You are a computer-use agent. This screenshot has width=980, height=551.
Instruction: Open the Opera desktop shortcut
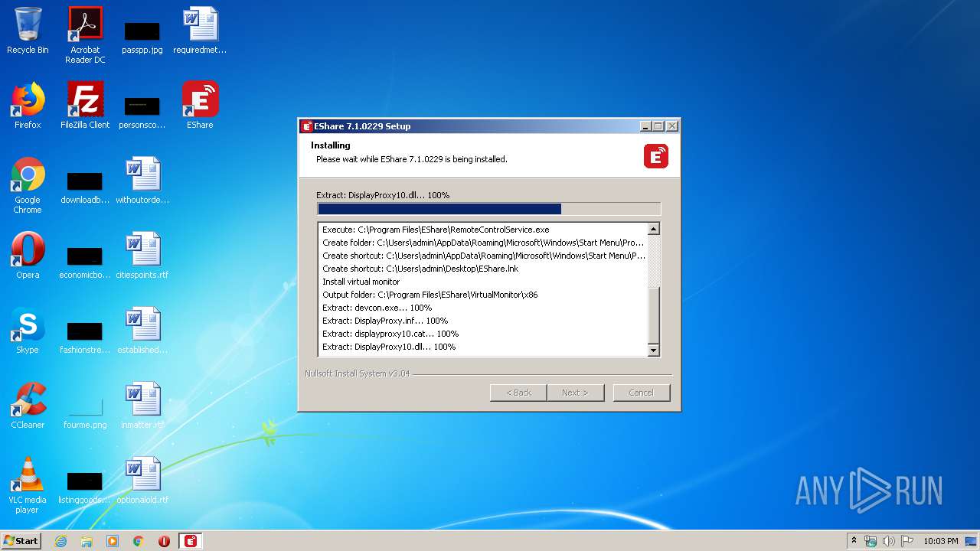[x=28, y=256]
